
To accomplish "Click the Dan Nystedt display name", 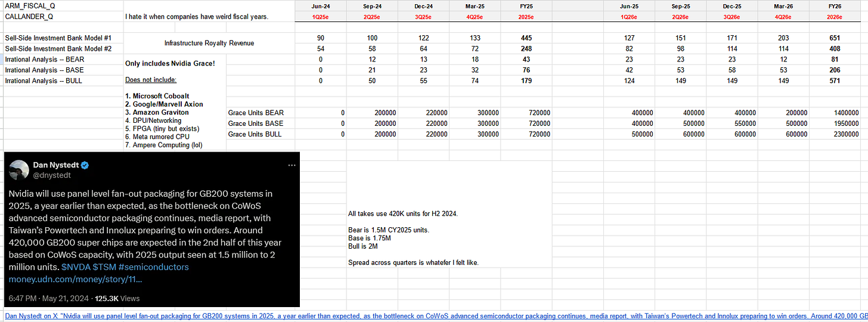I will click(x=56, y=165).
